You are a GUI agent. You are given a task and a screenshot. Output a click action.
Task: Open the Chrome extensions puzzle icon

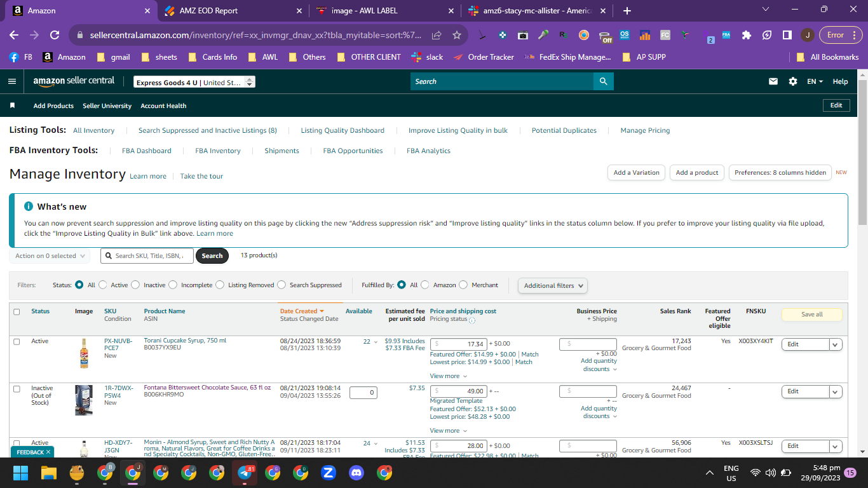pyautogui.click(x=747, y=35)
